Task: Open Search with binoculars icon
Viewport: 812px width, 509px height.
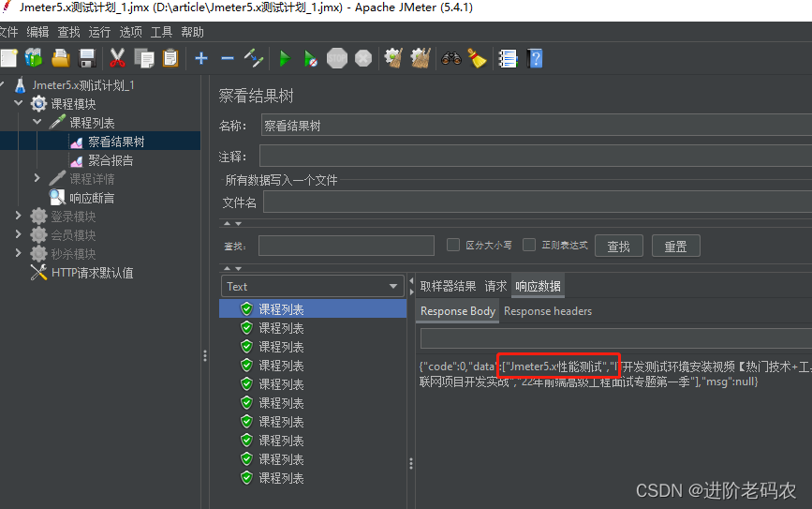Action: pos(451,58)
